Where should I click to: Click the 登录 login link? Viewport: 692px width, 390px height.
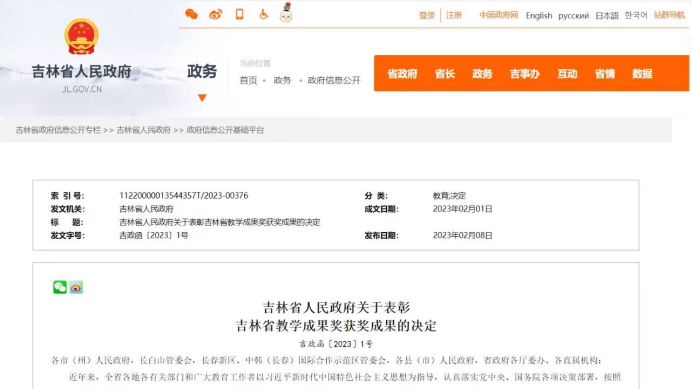[427, 15]
